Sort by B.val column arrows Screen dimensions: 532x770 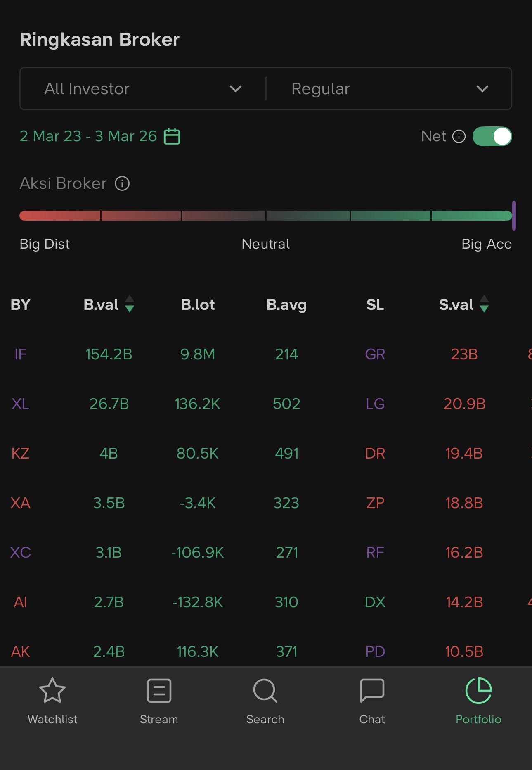coord(129,304)
